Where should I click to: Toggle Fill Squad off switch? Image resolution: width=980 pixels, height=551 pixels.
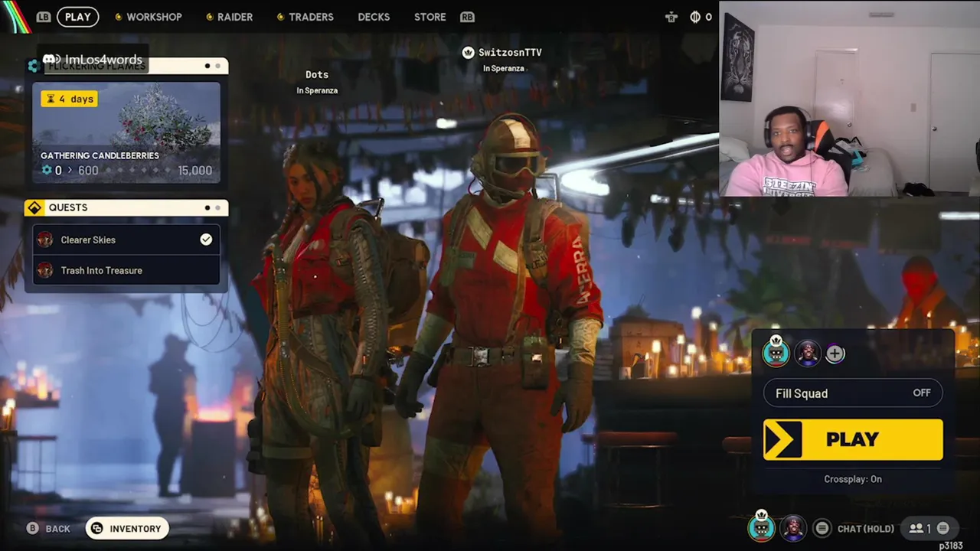[853, 393]
